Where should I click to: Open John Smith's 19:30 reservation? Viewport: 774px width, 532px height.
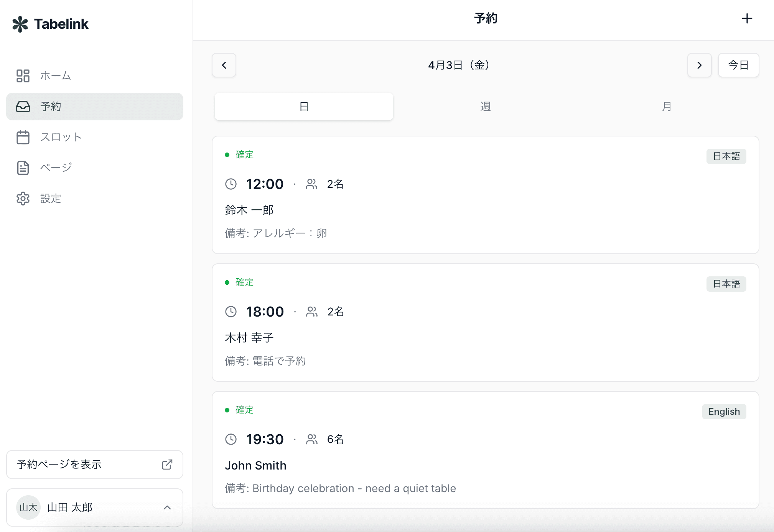coord(485,450)
